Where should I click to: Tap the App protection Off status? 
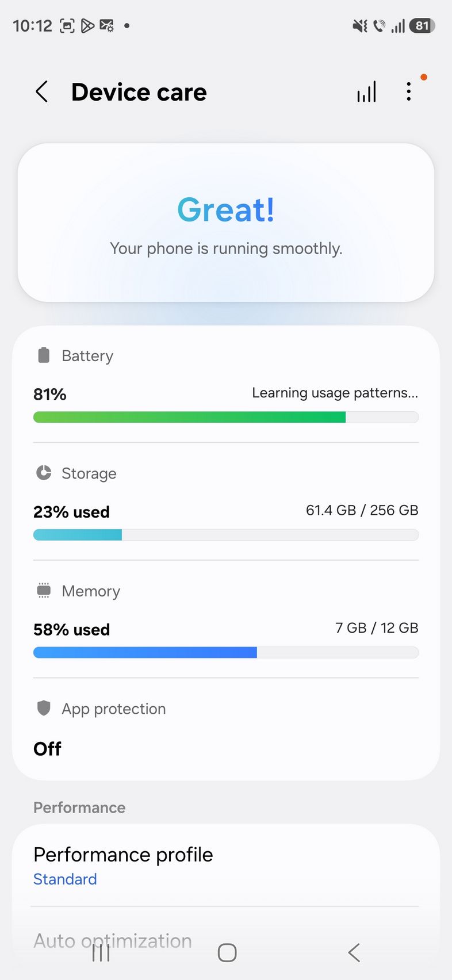point(48,749)
